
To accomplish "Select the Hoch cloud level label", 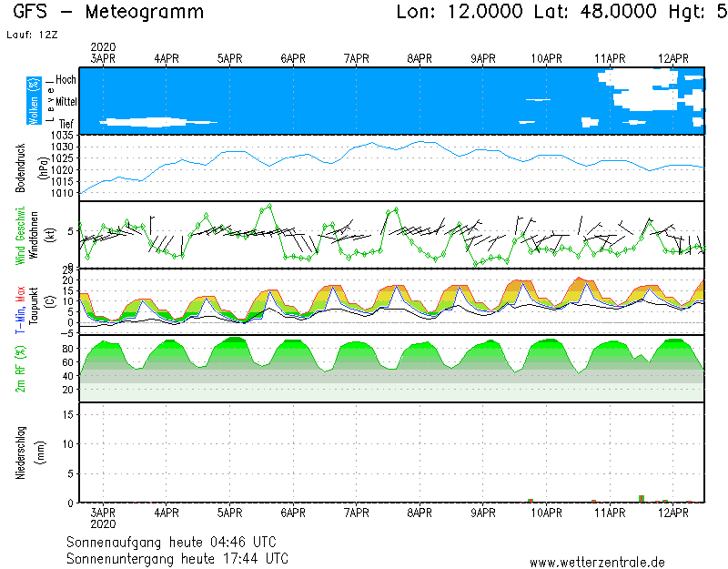I will [66, 80].
